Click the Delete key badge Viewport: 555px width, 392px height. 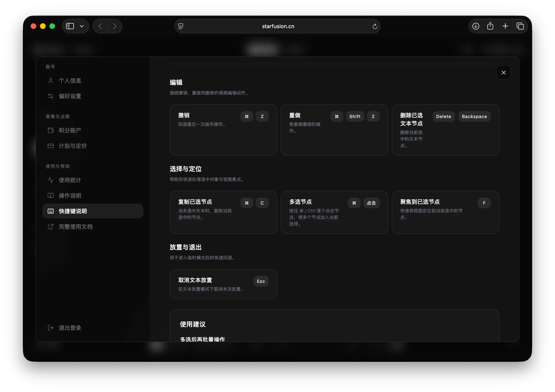pos(443,117)
